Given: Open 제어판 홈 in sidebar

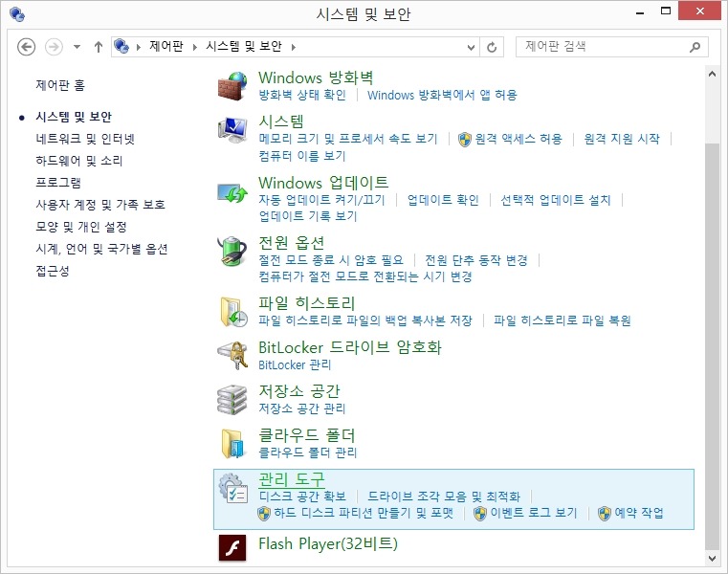Looking at the screenshot, I should [60, 85].
